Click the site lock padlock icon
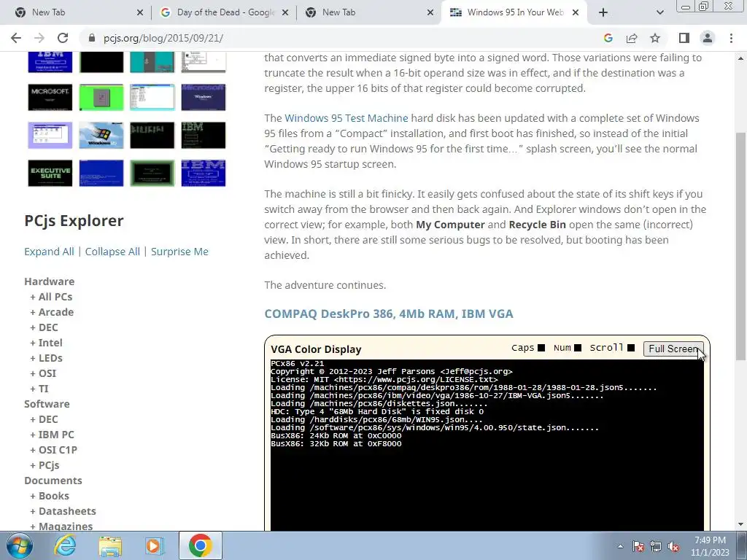The image size is (747, 560). click(92, 38)
